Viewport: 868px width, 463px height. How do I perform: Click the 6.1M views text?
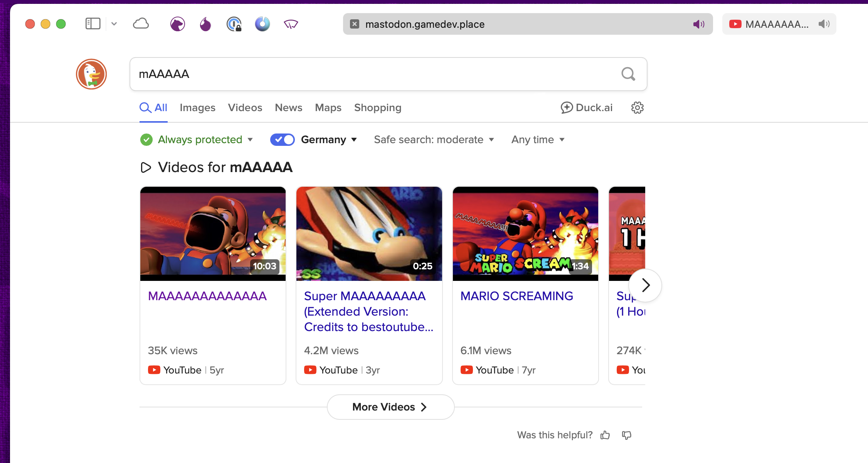(486, 351)
